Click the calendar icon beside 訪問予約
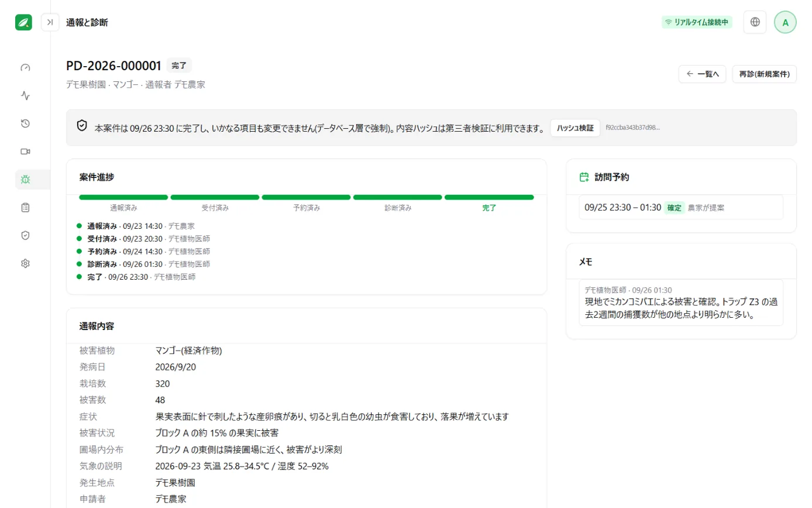The height and width of the screenshot is (508, 812). 583,177
